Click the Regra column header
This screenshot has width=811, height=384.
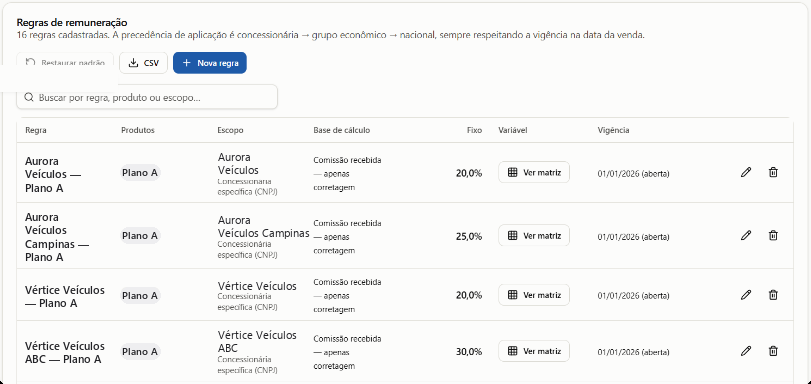coord(36,130)
